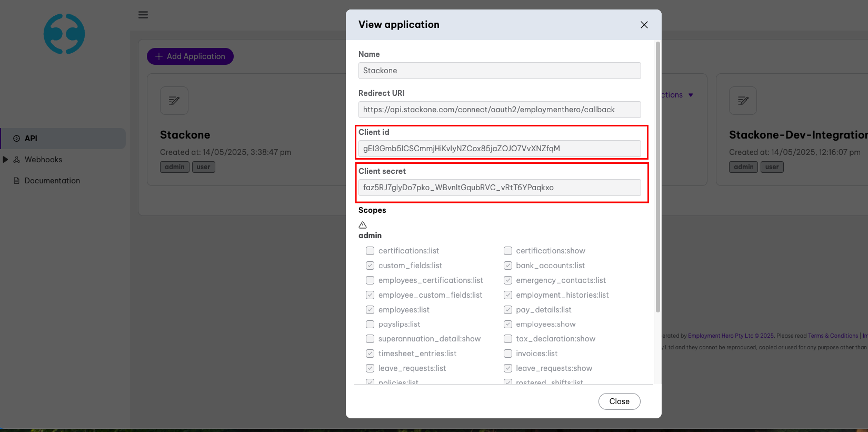Click the warning triangle icon under Scopes
The width and height of the screenshot is (868, 432).
click(x=363, y=225)
